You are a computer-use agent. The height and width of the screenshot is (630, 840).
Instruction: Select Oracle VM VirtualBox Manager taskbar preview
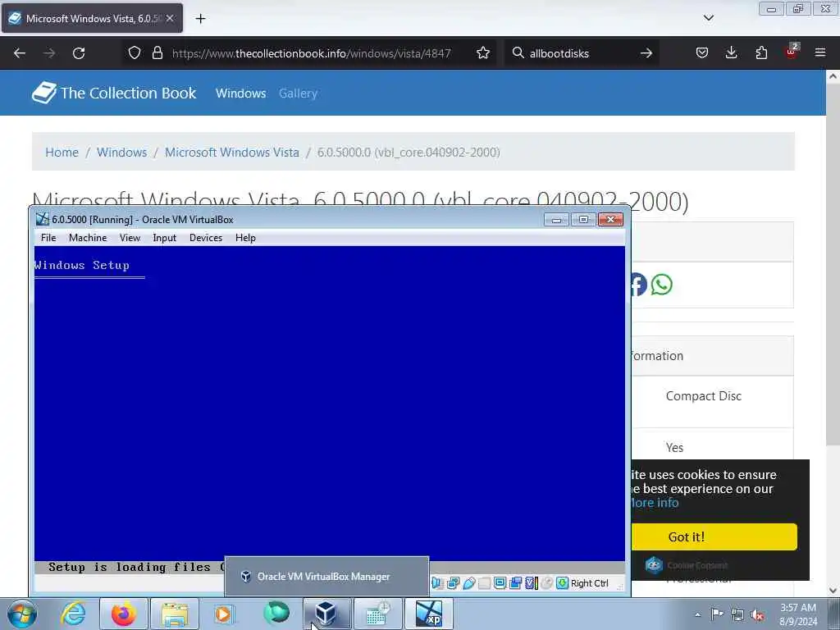[x=326, y=577]
